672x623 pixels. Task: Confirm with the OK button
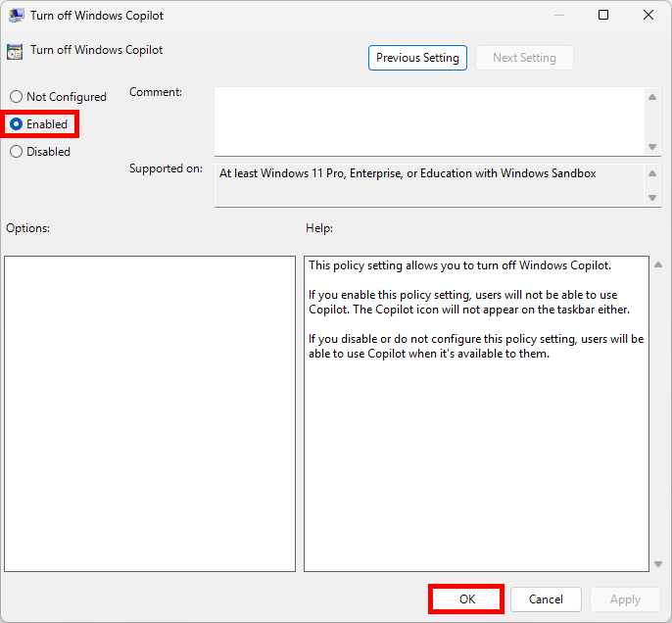coord(466,599)
